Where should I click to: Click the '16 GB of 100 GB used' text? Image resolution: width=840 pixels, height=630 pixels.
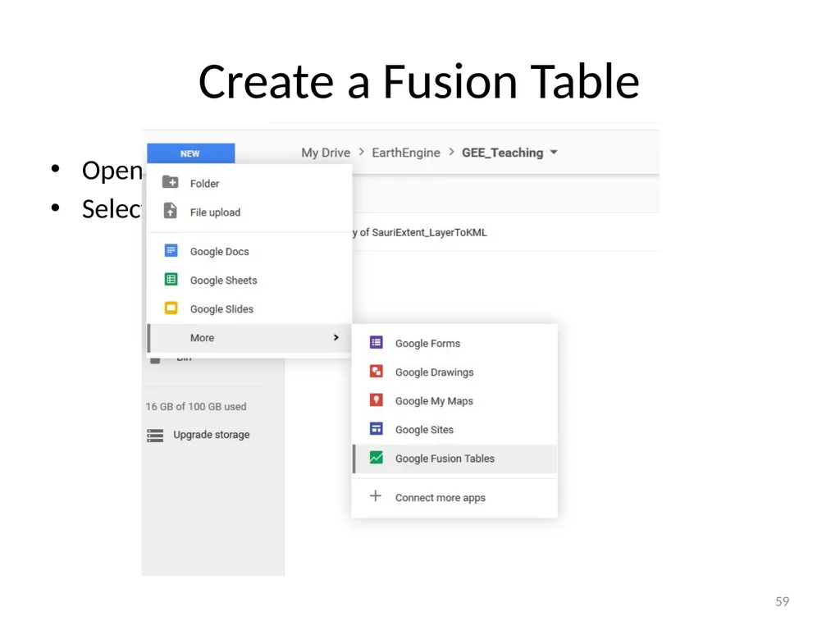coord(196,407)
